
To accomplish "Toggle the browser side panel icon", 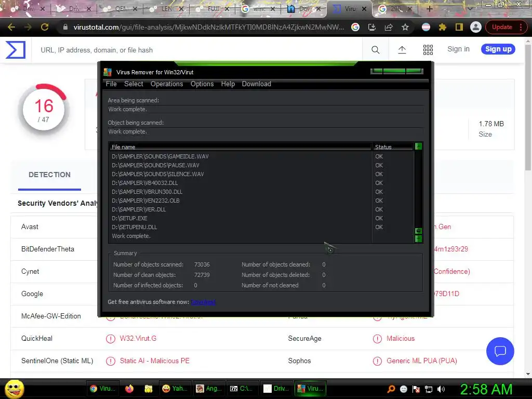I will (x=459, y=27).
